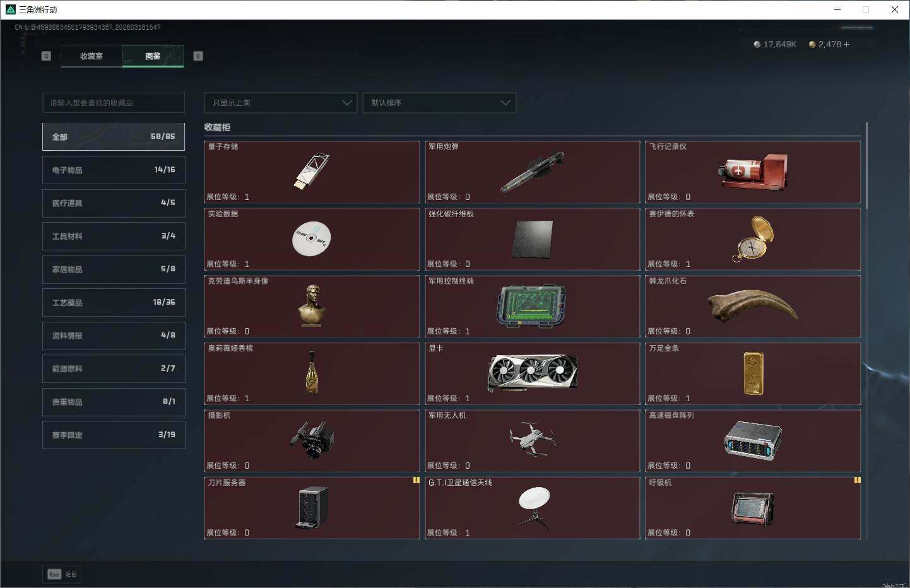Expand the 只显示上架 filter dropdown

pos(280,103)
